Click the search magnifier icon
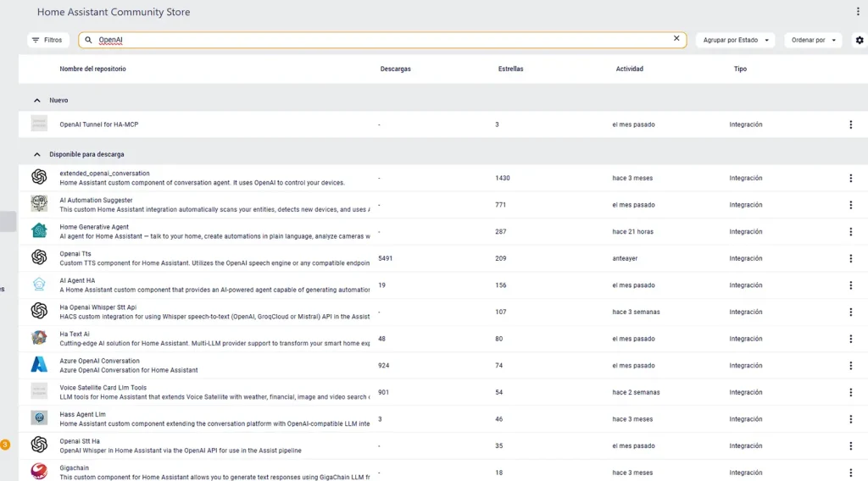Screen dimensions: 868x481 pos(88,40)
